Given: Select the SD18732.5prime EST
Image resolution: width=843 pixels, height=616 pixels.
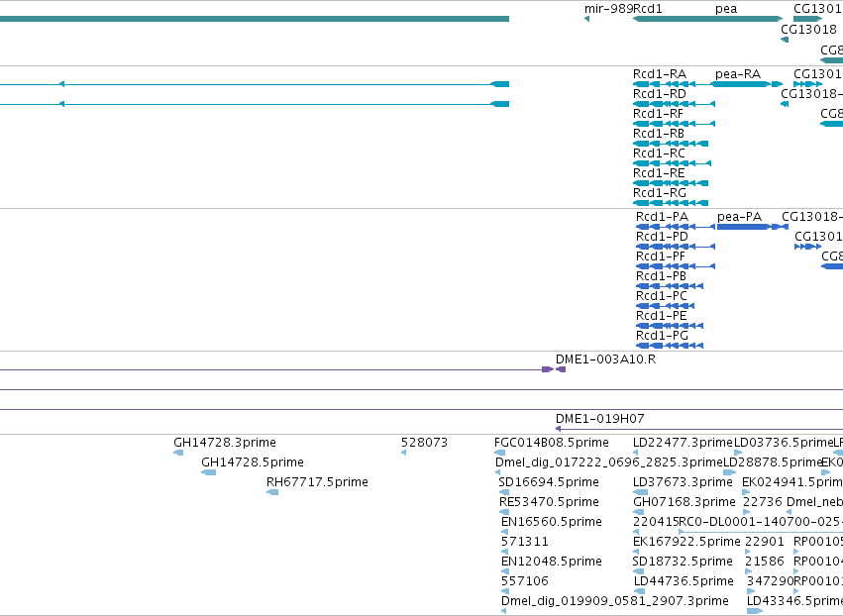Looking at the screenshot, I should pos(683,563).
